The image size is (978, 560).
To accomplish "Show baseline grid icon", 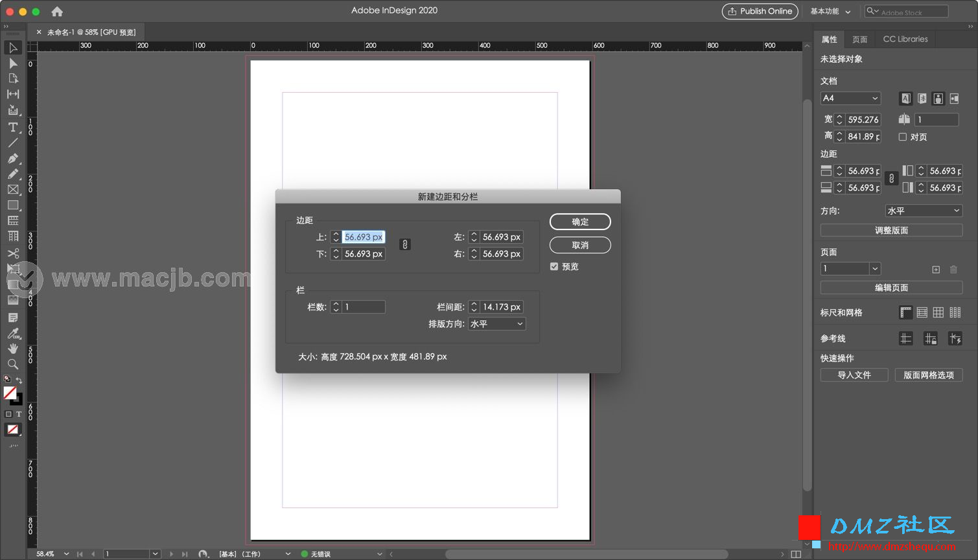I will (x=922, y=313).
